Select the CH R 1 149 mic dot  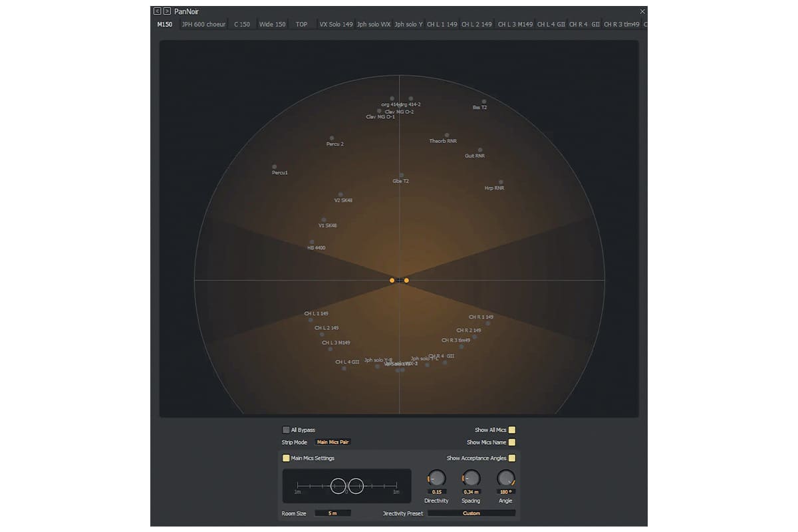(x=488, y=324)
